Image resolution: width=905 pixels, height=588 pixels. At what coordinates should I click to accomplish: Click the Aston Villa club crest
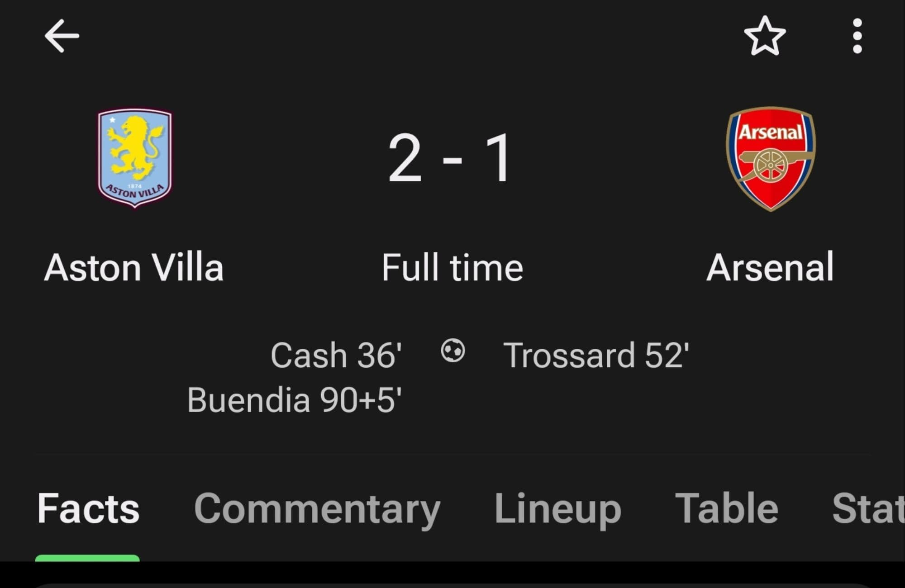click(x=135, y=158)
